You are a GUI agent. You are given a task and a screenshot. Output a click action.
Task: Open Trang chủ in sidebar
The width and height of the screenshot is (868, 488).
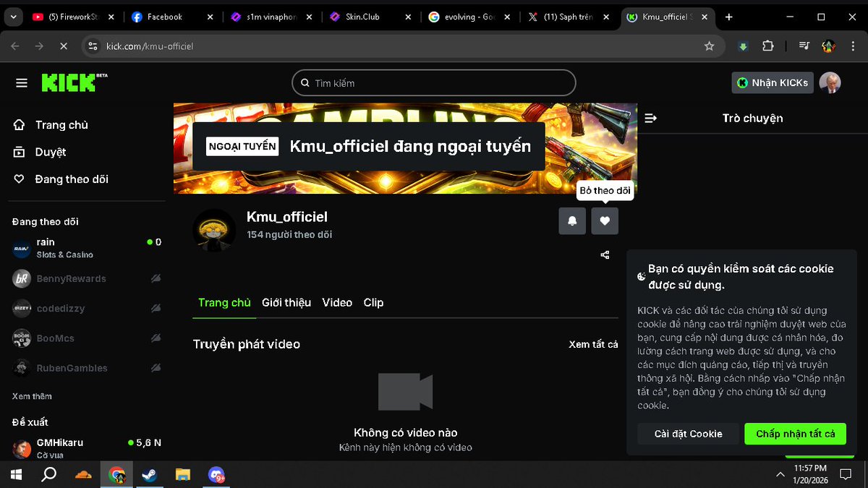tap(51, 125)
